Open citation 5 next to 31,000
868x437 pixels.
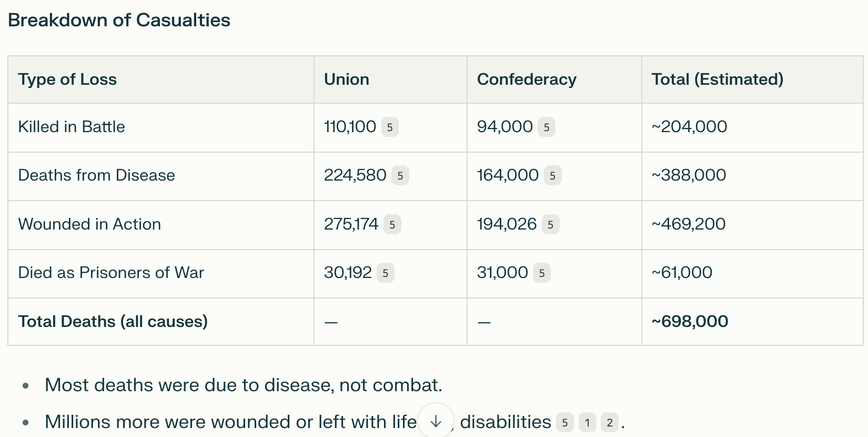pyautogui.click(x=542, y=273)
